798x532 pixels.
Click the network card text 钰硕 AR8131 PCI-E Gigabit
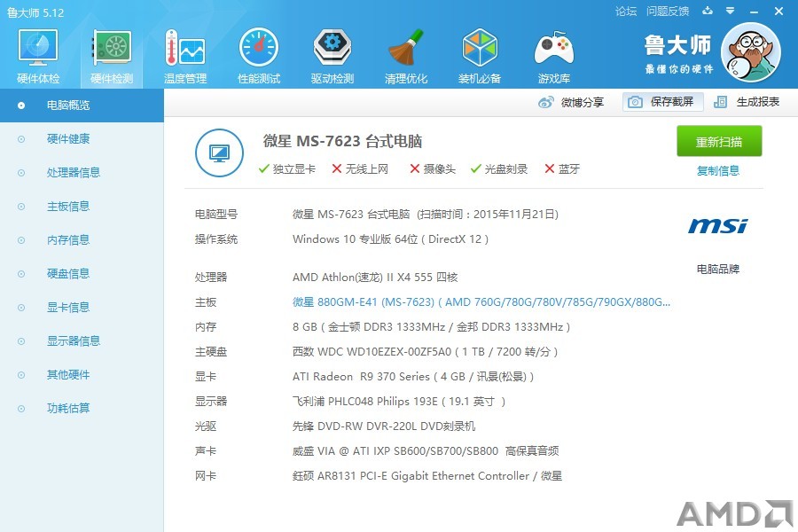(427, 476)
